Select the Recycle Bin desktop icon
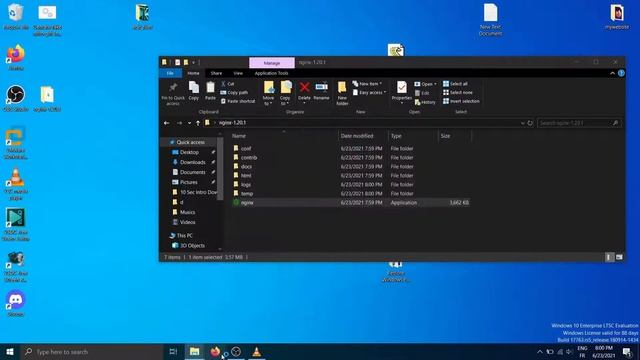This screenshot has height=360, width=640. 16,16
